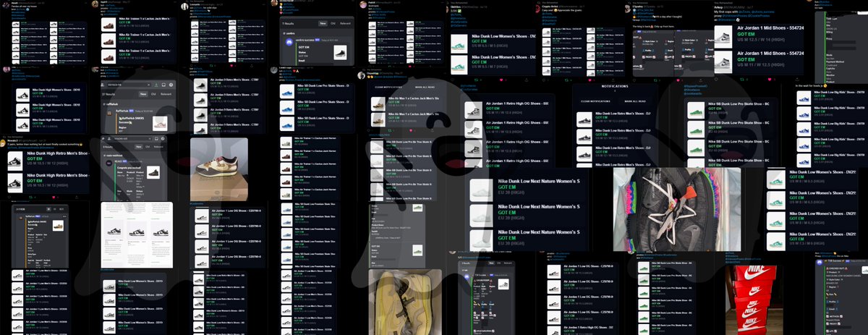The image size is (868, 335).
Task: Clear the E01503-T01 search query
Action: (149, 85)
